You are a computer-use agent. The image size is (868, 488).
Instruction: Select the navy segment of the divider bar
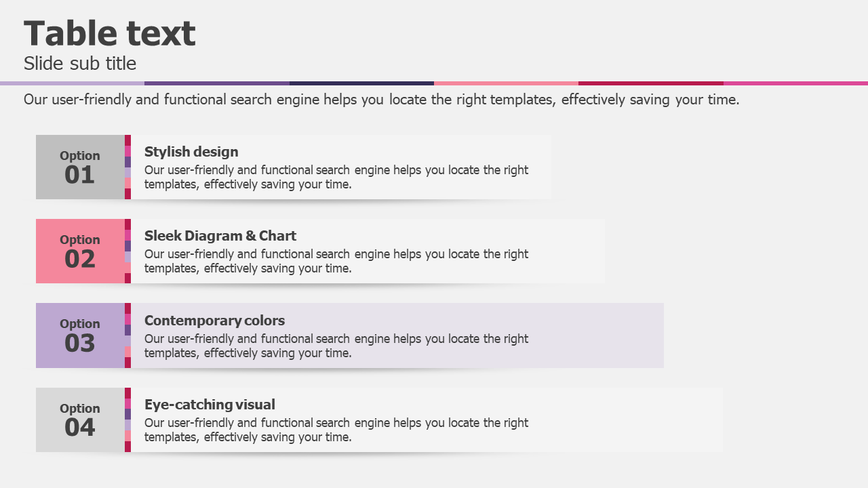(361, 83)
